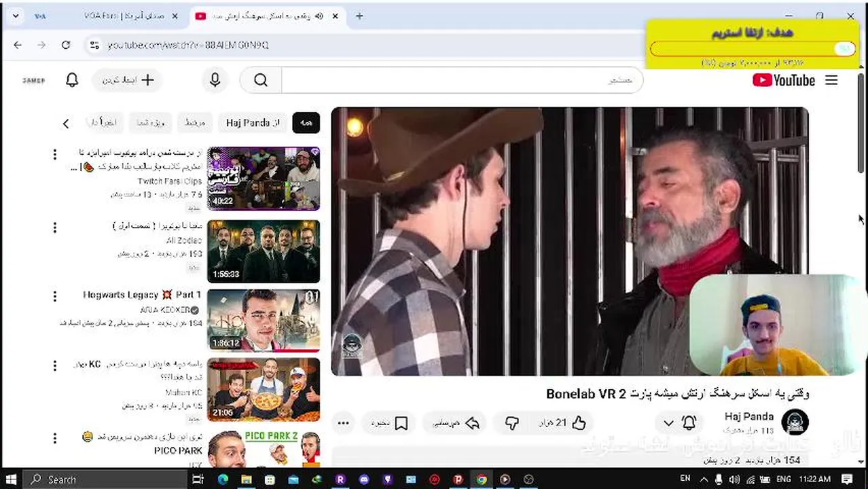Open options menu for Hogwarts Legacy video
This screenshot has height=489, width=868.
(x=55, y=297)
